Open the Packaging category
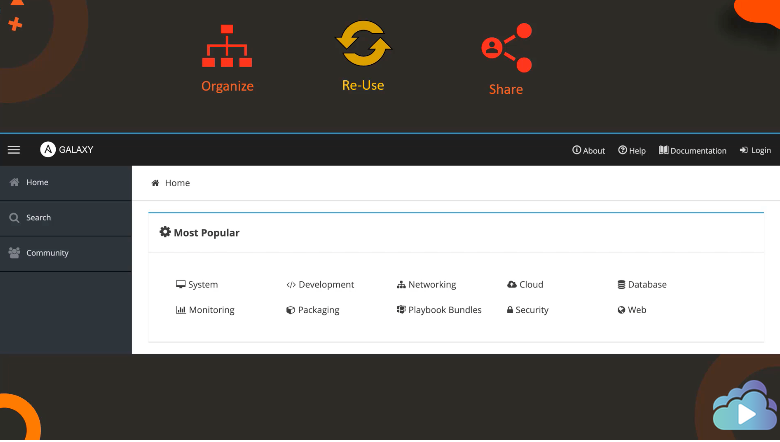The width and height of the screenshot is (780, 442). point(313,310)
